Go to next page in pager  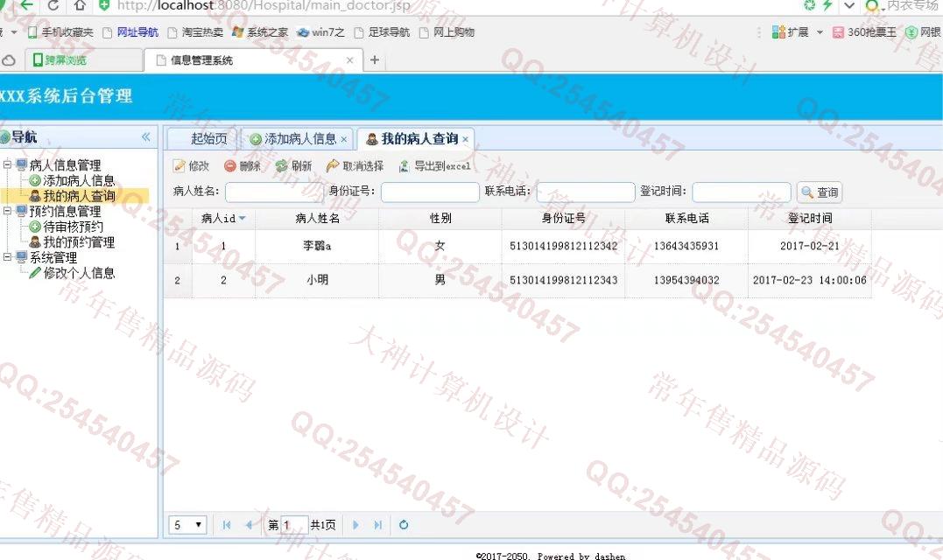coord(355,525)
